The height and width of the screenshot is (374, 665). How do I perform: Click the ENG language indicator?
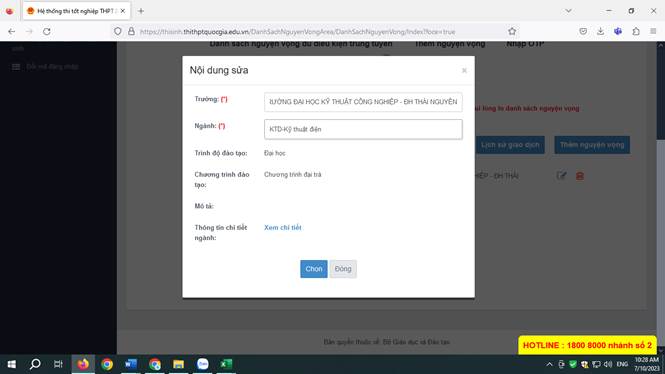click(x=622, y=364)
